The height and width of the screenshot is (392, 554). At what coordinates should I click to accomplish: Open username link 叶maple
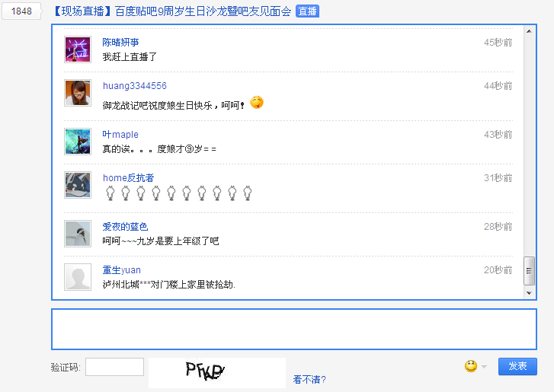pos(120,135)
